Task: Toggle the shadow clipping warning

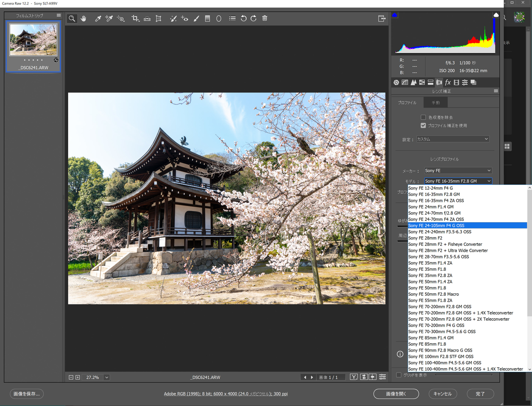Action: click(x=395, y=15)
